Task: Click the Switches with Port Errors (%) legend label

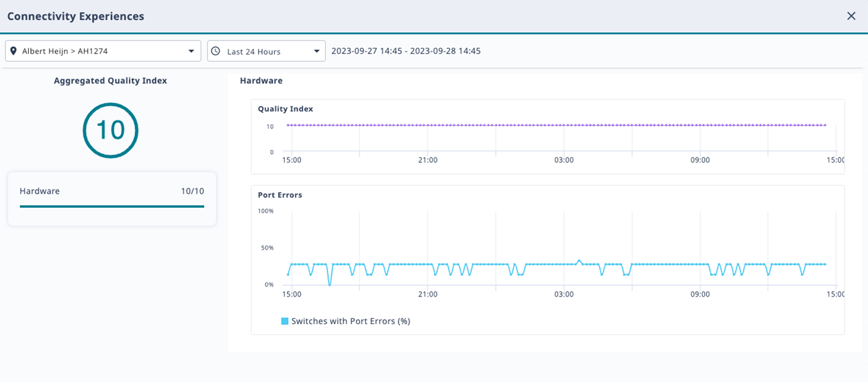Action: pos(350,321)
